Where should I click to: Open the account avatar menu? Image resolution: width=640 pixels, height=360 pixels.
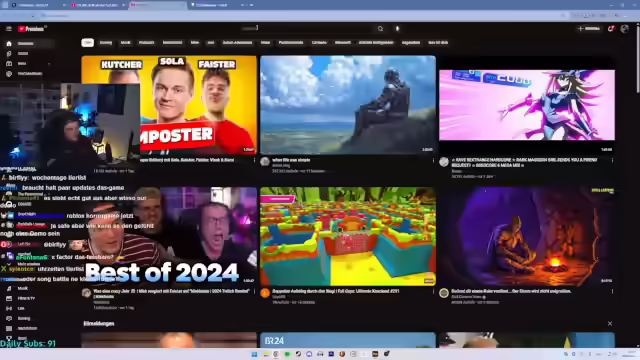624,29
